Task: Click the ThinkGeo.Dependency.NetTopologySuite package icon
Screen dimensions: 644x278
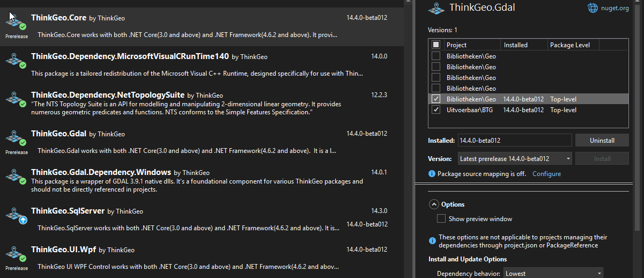Action: 16,99
